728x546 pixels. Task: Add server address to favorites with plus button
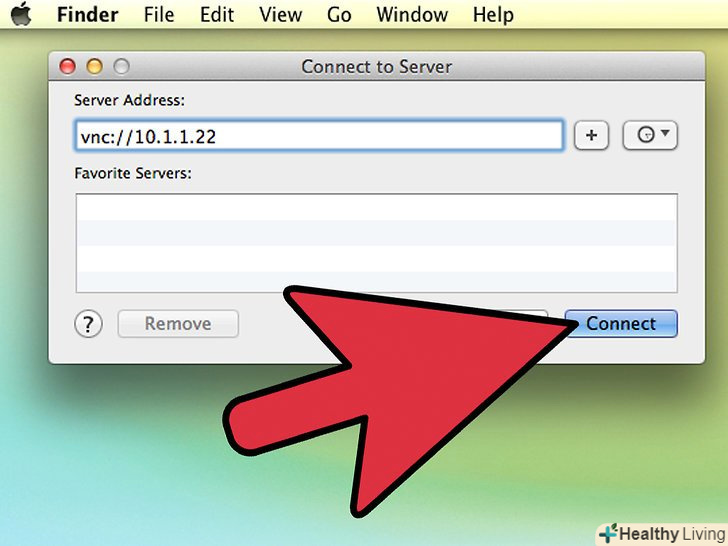pyautogui.click(x=591, y=136)
